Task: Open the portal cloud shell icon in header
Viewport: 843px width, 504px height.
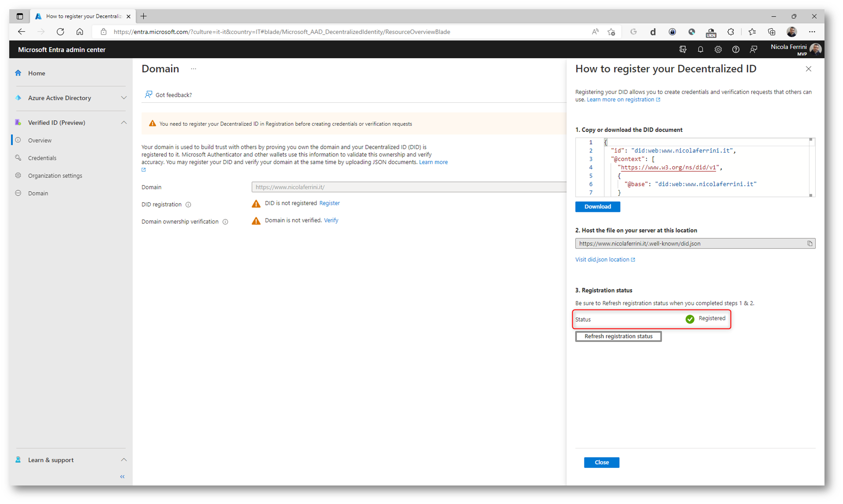Action: point(683,49)
